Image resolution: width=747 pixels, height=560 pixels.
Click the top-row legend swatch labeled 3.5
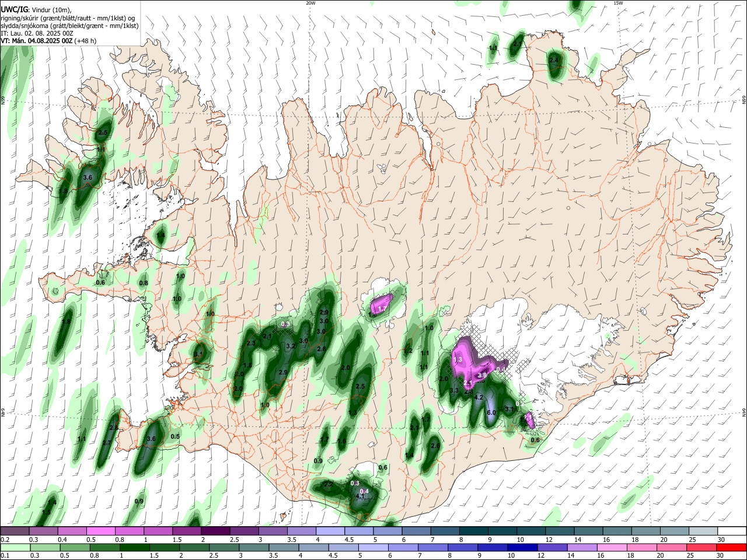point(301,531)
